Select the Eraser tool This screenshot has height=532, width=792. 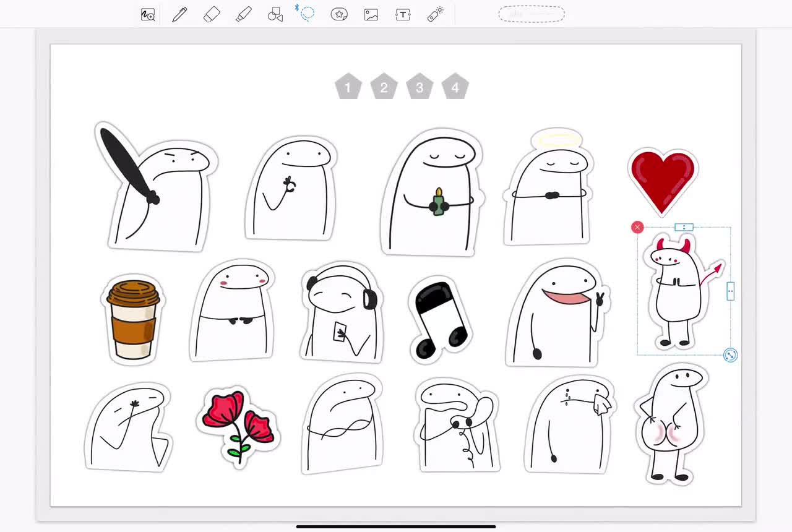(211, 14)
